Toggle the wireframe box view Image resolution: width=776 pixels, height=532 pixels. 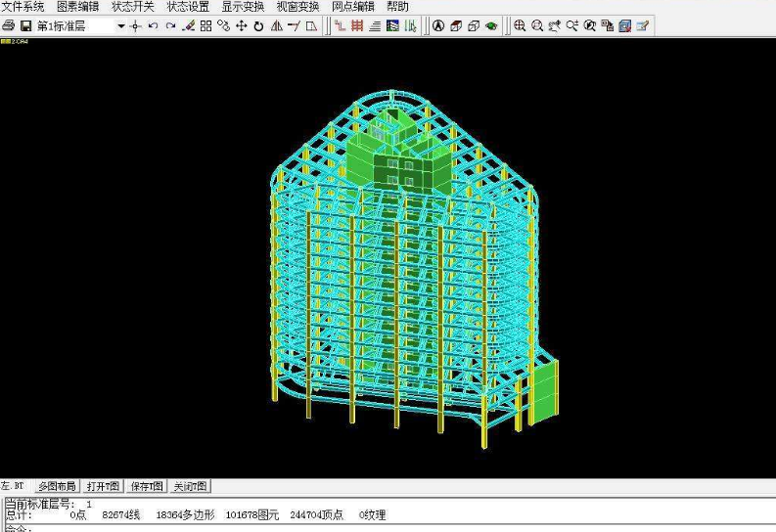[x=474, y=25]
